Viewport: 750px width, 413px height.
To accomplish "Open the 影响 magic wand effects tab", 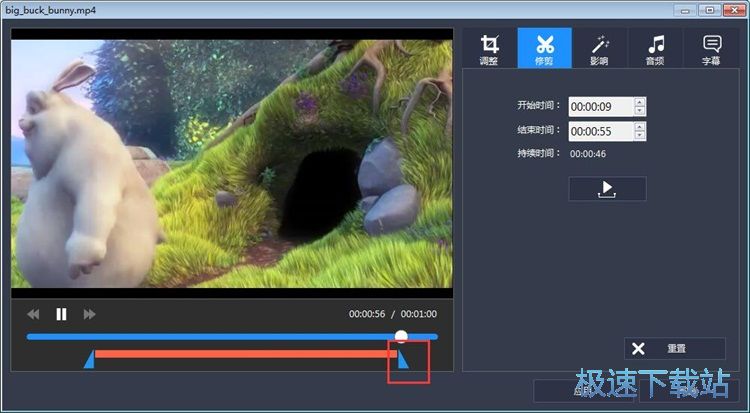I will (599, 48).
